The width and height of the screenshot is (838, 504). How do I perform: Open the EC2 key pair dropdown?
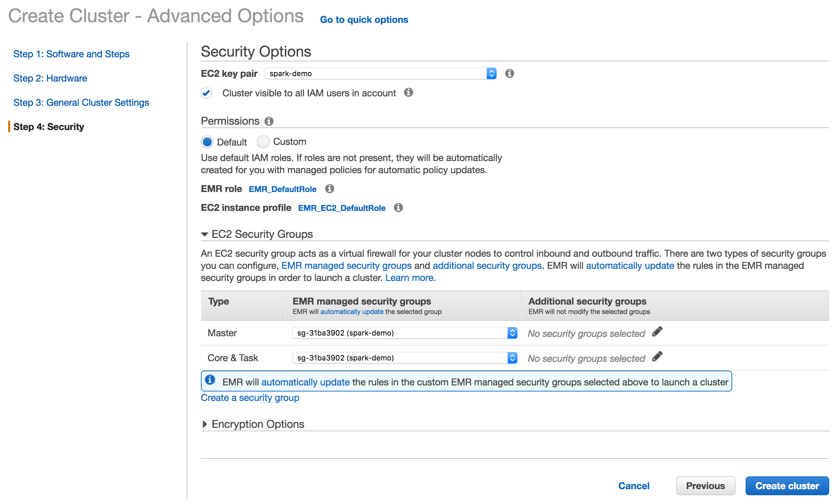point(380,73)
